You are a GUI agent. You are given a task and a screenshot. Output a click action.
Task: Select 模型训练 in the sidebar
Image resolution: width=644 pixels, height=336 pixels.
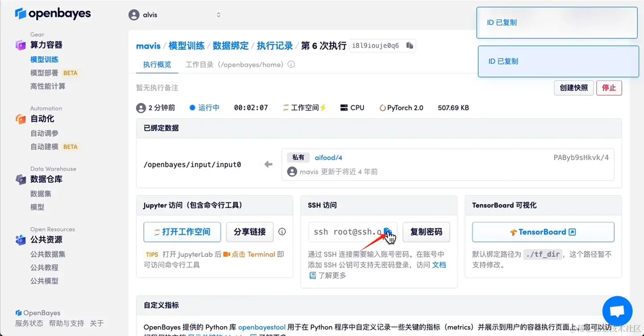(44, 60)
